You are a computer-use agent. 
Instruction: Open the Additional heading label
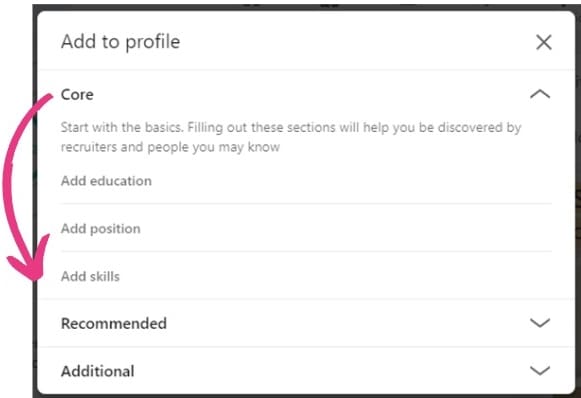tap(97, 371)
